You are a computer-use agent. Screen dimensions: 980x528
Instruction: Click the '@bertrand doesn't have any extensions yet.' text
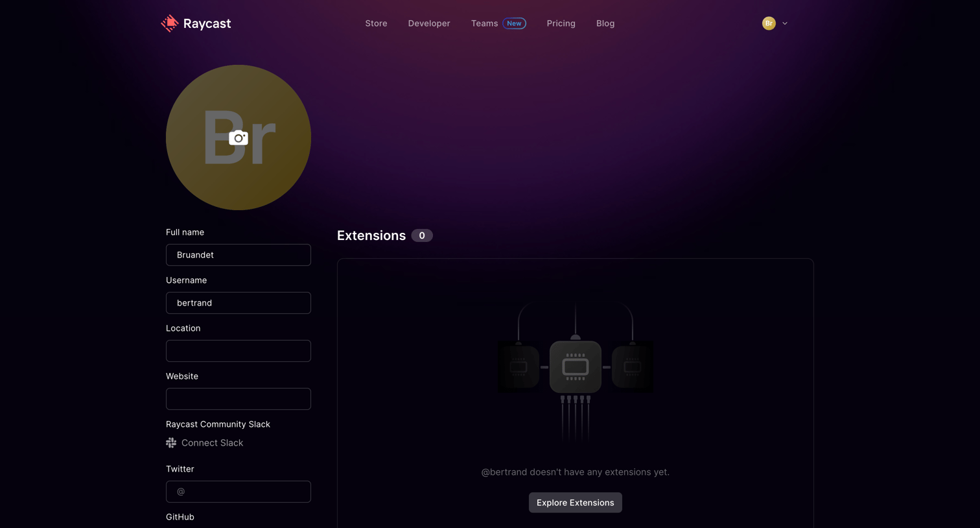pyautogui.click(x=576, y=472)
